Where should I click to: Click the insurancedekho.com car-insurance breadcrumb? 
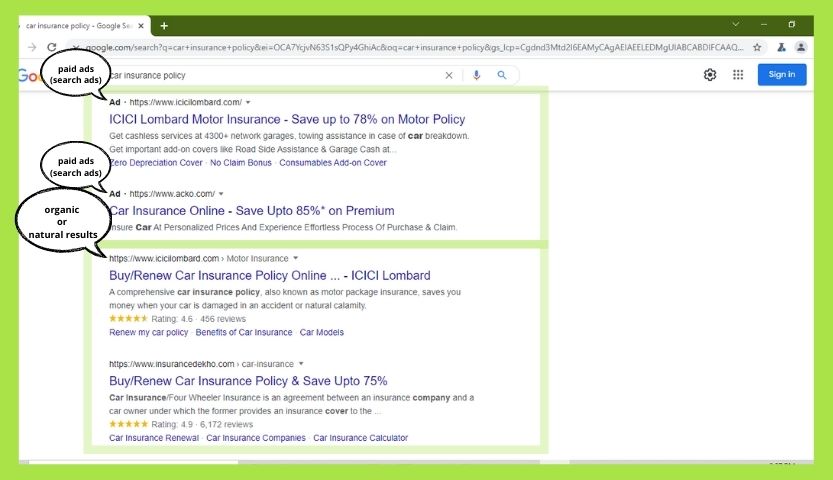tap(201, 364)
